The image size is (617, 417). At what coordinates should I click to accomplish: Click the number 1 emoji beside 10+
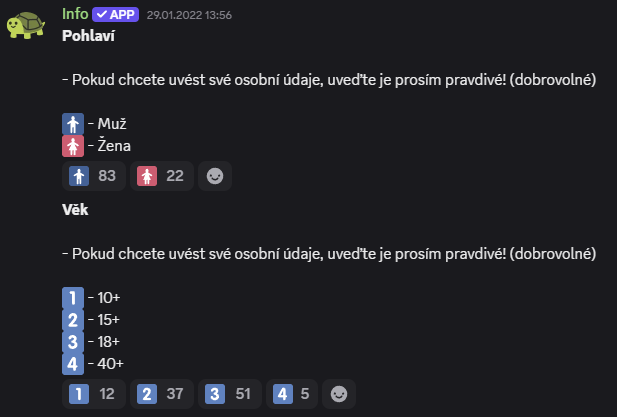(x=73, y=298)
